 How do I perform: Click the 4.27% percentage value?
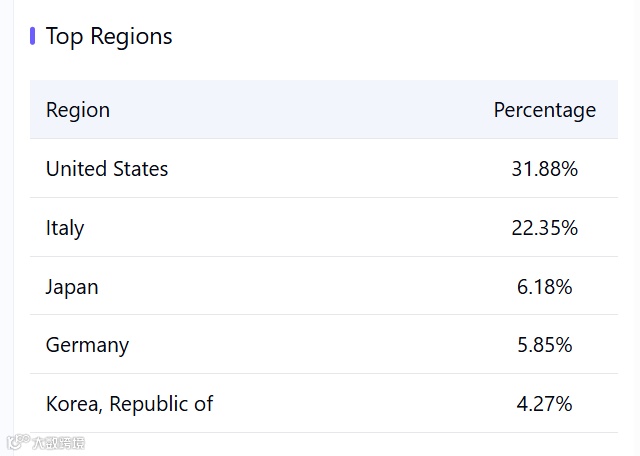[544, 404]
